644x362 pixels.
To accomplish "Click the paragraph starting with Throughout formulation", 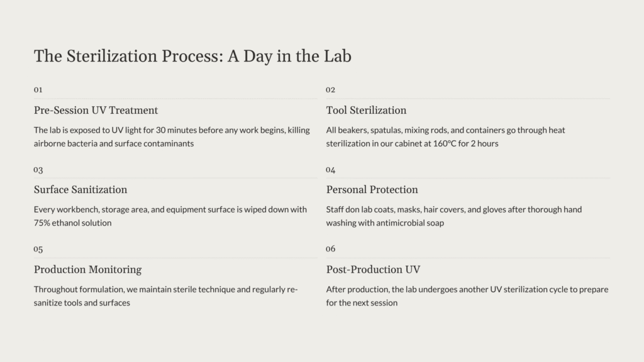I will click(165, 296).
